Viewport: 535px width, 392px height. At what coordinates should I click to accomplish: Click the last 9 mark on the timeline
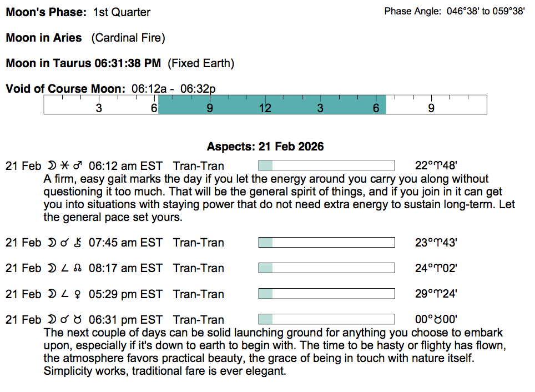431,108
